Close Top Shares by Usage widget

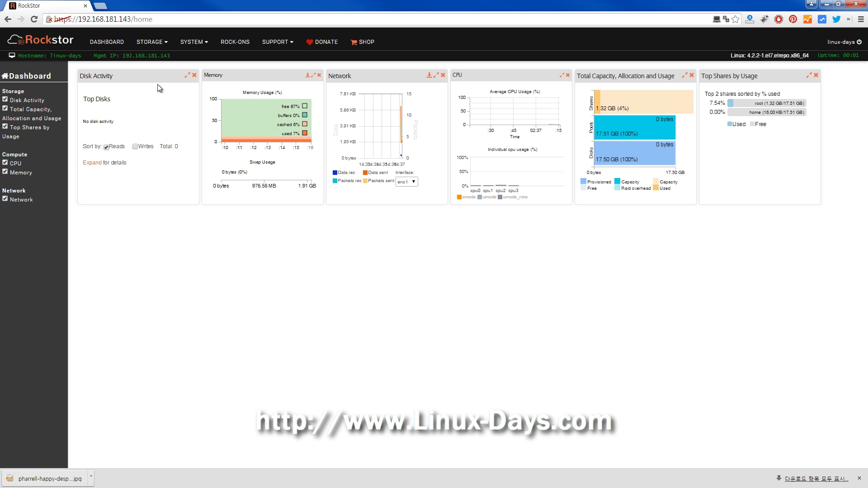[816, 75]
